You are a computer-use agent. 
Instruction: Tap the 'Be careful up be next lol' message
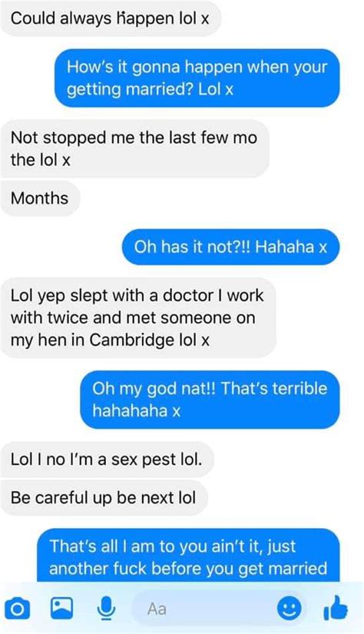[x=104, y=497]
